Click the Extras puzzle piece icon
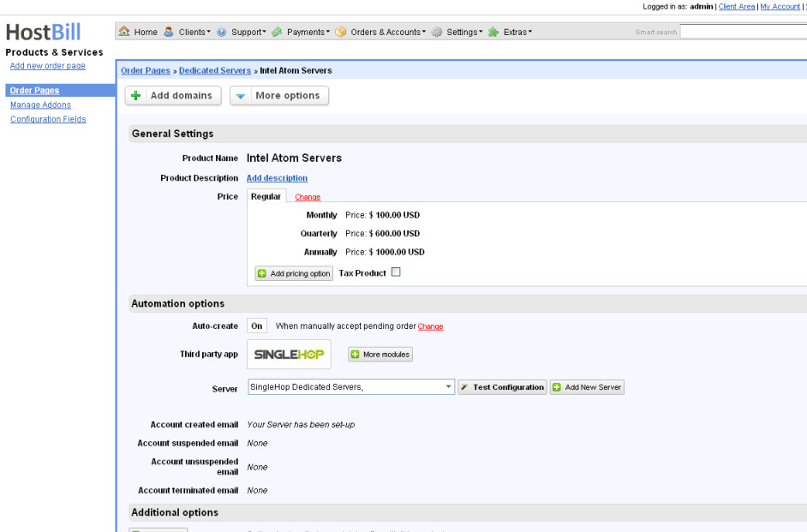The height and width of the screenshot is (532, 807). pyautogui.click(x=493, y=32)
